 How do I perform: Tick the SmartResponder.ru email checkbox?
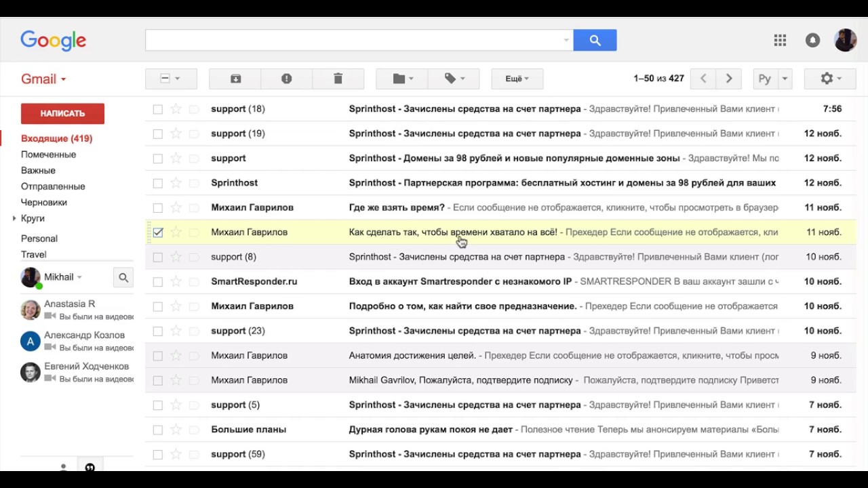pos(158,281)
